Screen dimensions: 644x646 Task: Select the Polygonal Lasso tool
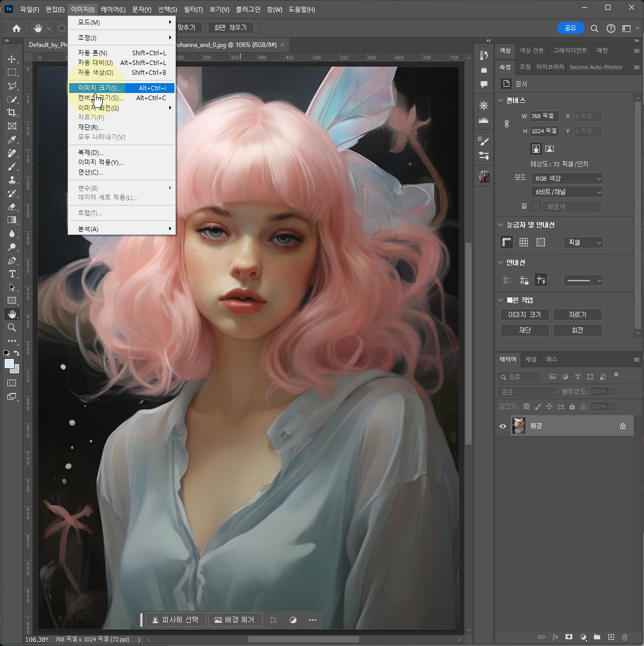pyautogui.click(x=12, y=86)
